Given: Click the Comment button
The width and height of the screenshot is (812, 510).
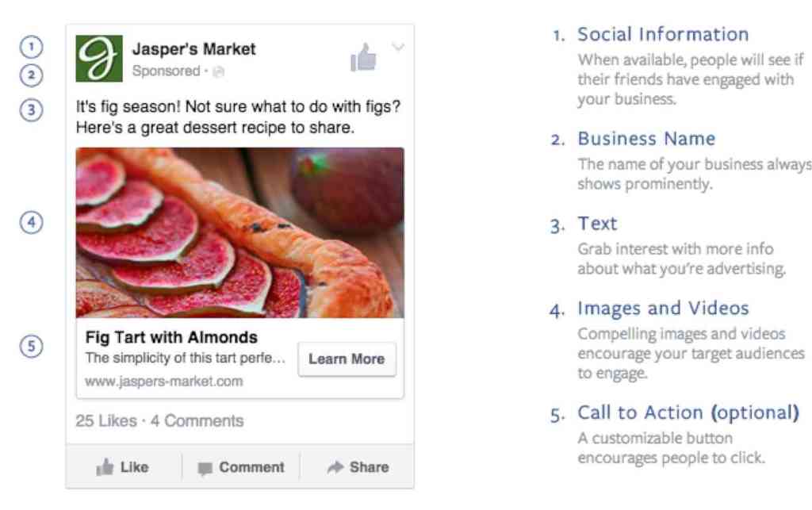Looking at the screenshot, I should 241,467.
